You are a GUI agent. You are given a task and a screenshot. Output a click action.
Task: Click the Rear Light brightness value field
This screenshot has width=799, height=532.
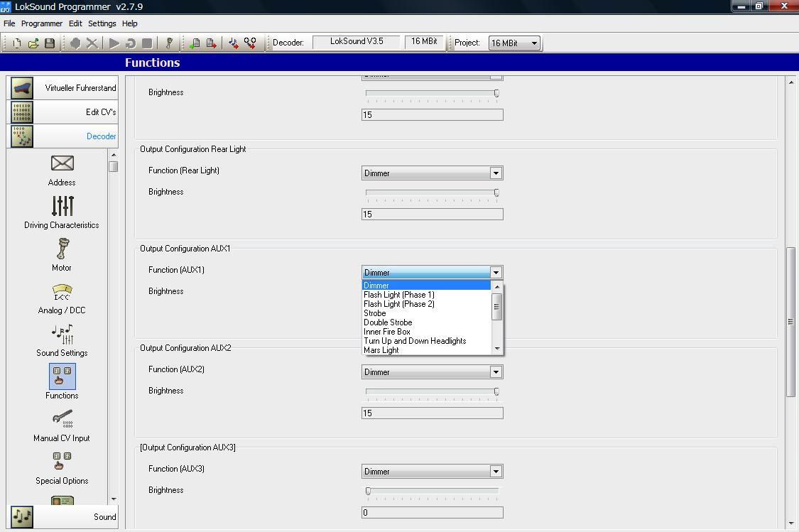point(432,214)
